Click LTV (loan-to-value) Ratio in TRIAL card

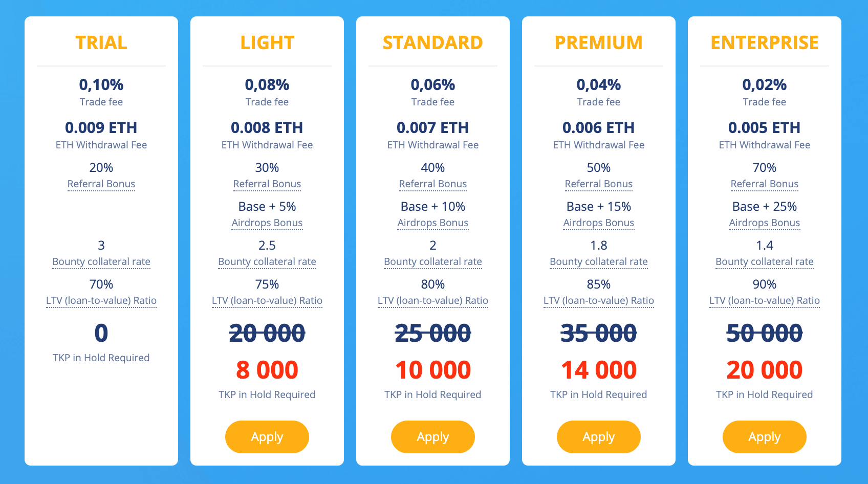pos(101,300)
